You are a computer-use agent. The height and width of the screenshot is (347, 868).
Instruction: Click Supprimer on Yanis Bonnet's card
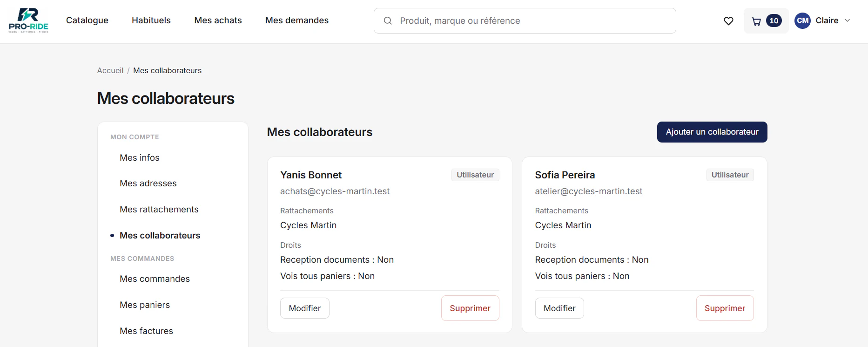tap(470, 308)
